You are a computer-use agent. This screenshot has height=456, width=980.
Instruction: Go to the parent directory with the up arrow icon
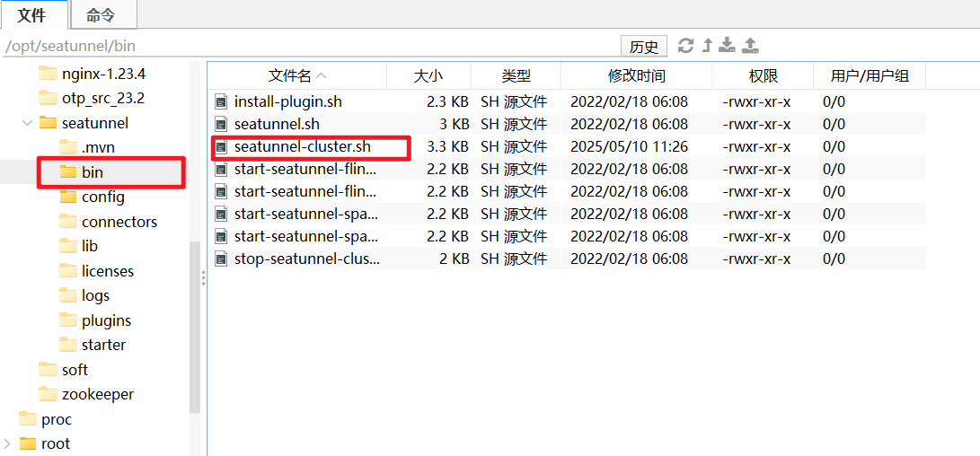coord(707,46)
